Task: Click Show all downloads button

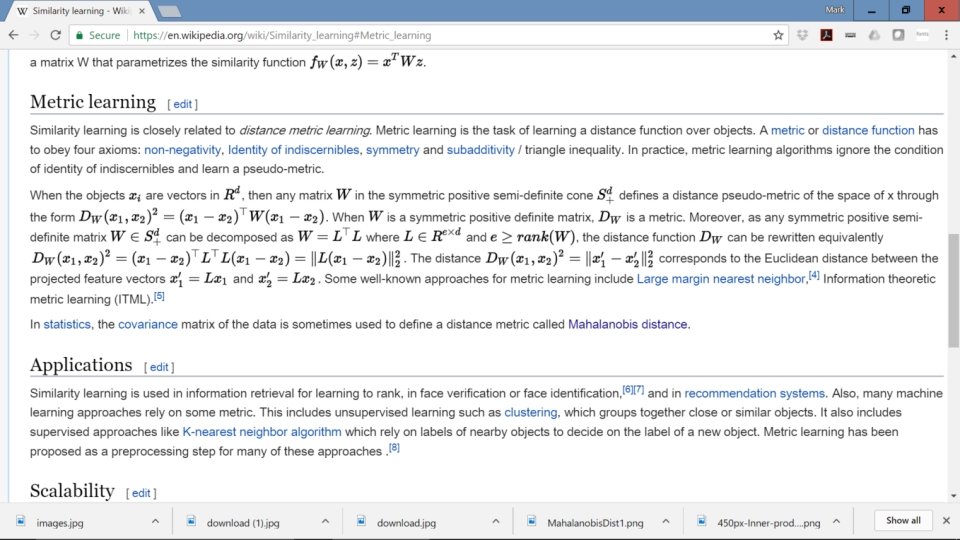Action: (903, 520)
